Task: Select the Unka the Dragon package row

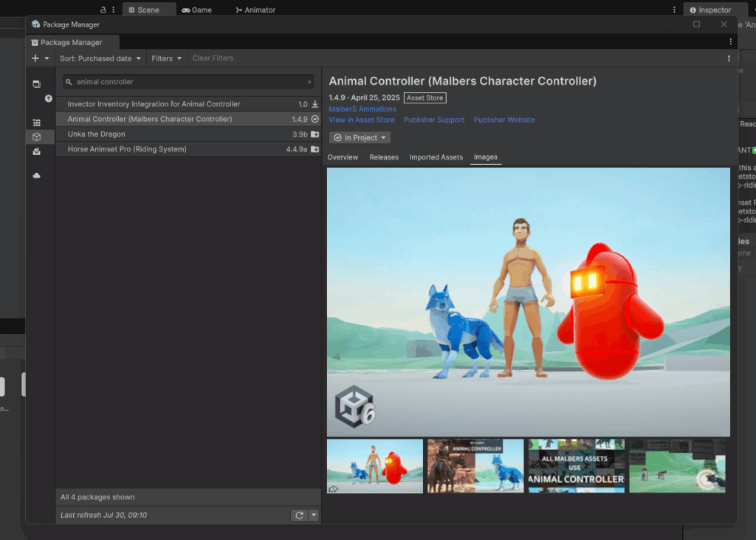Action: (188, 134)
